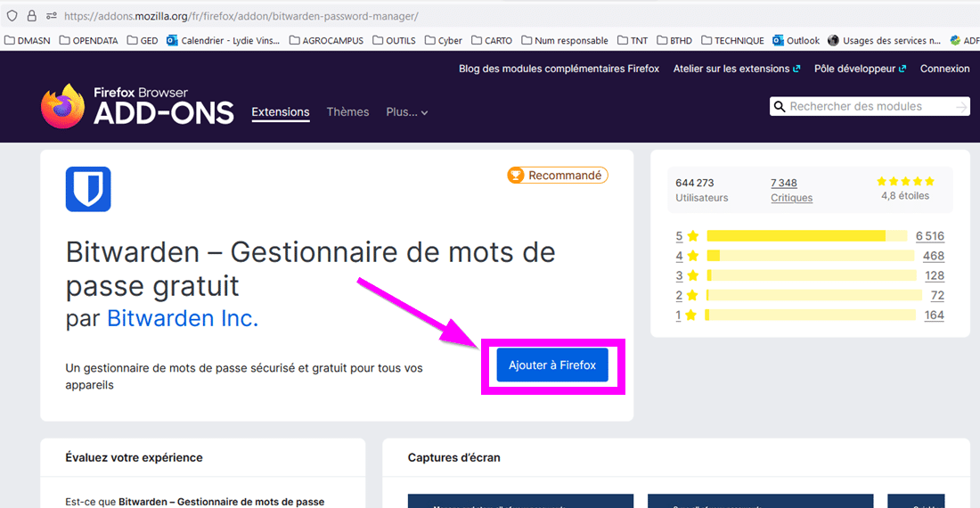Screen dimensions: 980x508
Task: Open the second screenshot thumbnail
Action: (760, 501)
